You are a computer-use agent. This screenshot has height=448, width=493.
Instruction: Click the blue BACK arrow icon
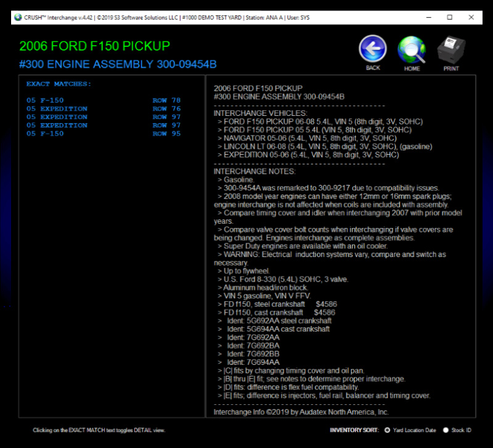click(x=373, y=49)
